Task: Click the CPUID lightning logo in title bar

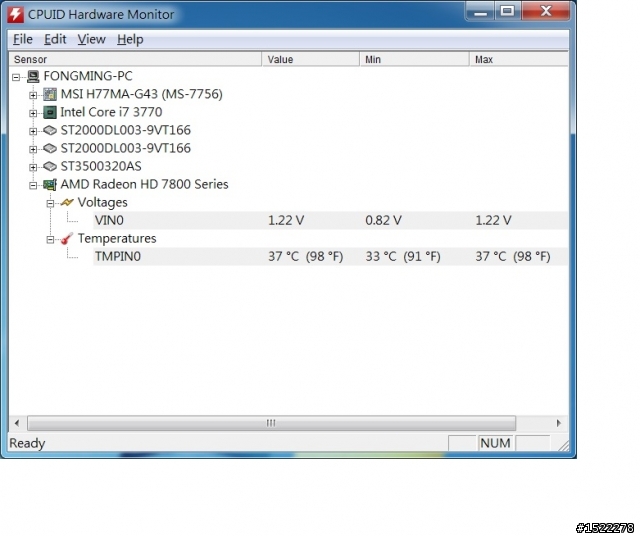Action: coord(16,14)
